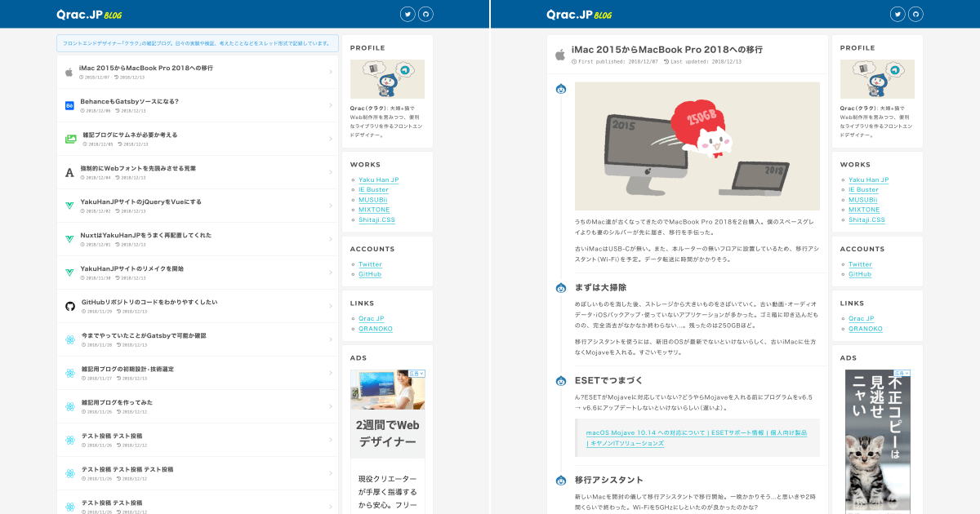Click the Qrac.JP BLOG logo in the header
This screenshot has width=980, height=514.
tap(91, 13)
